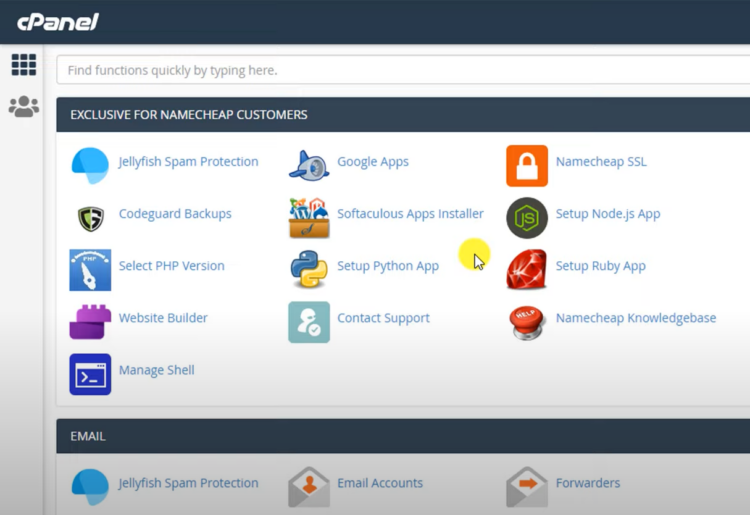This screenshot has width=750, height=515.
Task: Open the Website Builder link
Action: tap(163, 318)
